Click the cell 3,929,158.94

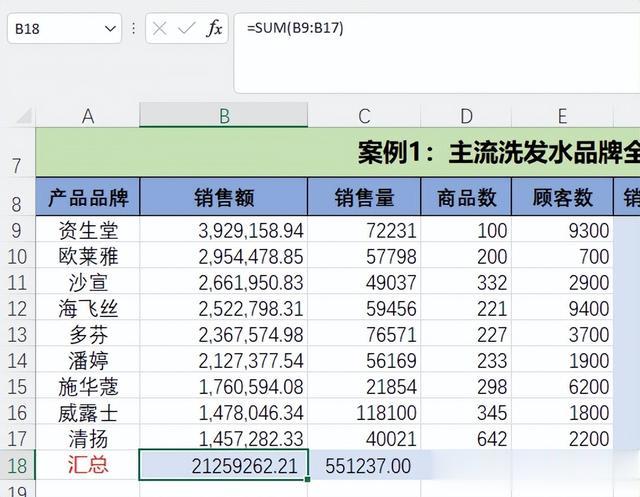pyautogui.click(x=224, y=229)
